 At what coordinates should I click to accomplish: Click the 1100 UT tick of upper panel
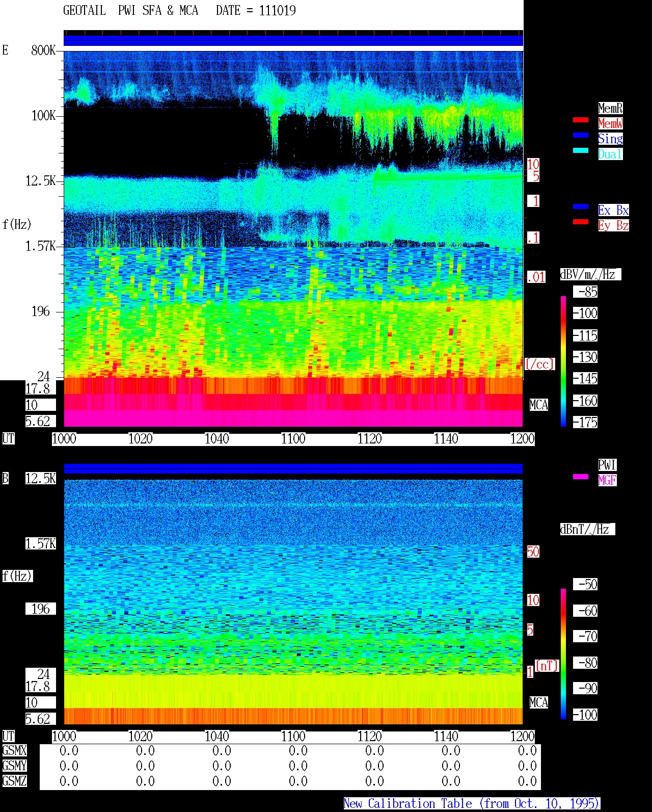[x=293, y=439]
